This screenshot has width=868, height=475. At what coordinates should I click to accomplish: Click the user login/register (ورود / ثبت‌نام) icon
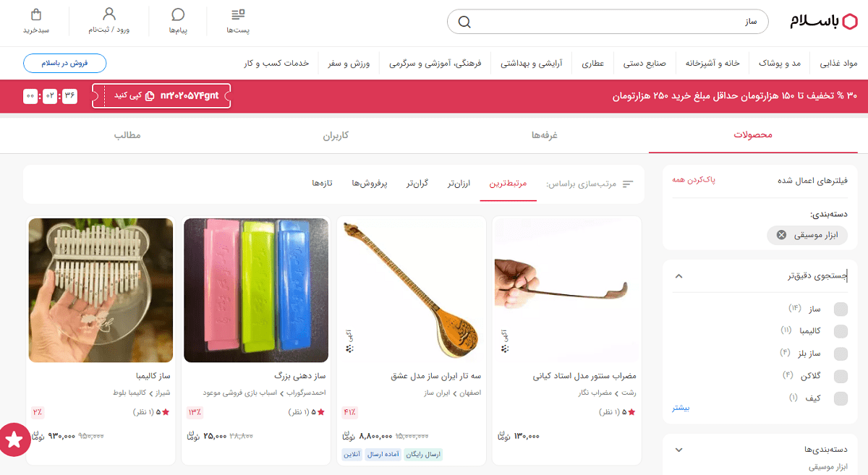tap(109, 14)
